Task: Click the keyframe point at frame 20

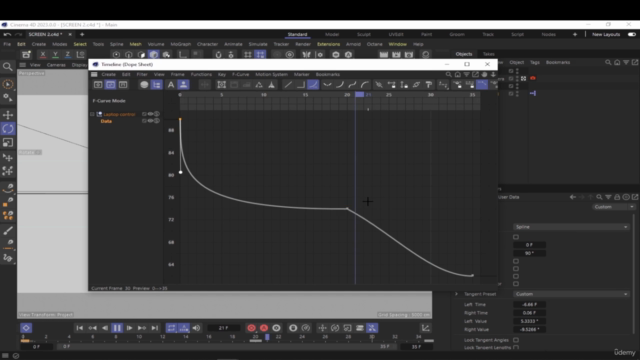Action: pos(347,209)
